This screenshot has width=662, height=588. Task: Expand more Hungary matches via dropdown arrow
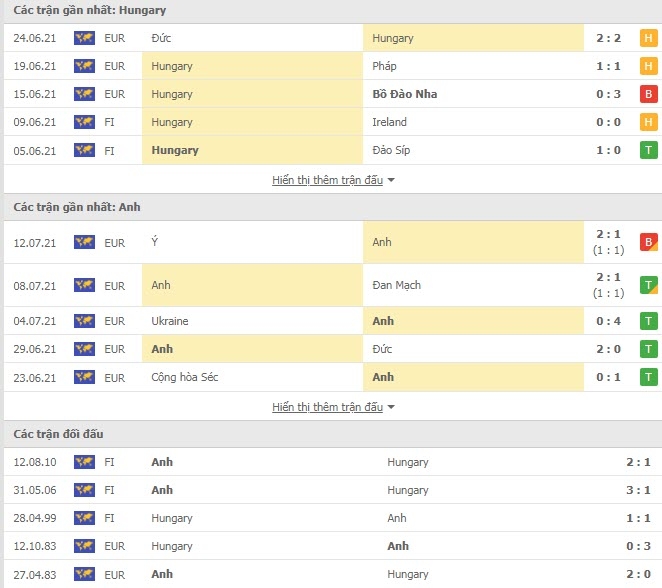coord(391,180)
